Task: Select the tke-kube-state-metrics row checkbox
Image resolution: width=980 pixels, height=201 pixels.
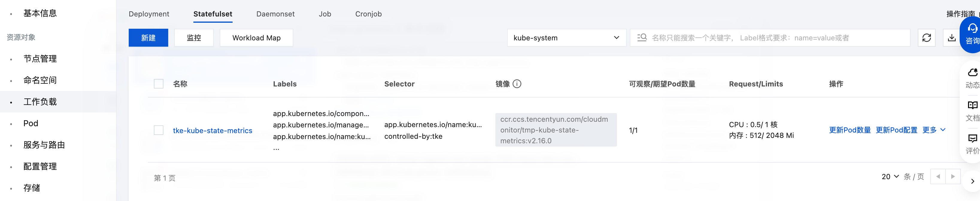Action: click(159, 130)
